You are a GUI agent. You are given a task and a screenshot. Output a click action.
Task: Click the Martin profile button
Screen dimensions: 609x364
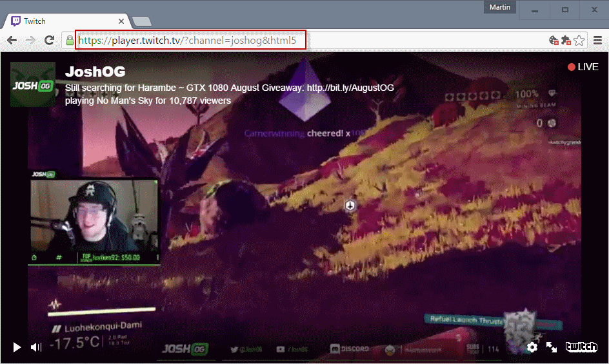pyautogui.click(x=499, y=7)
